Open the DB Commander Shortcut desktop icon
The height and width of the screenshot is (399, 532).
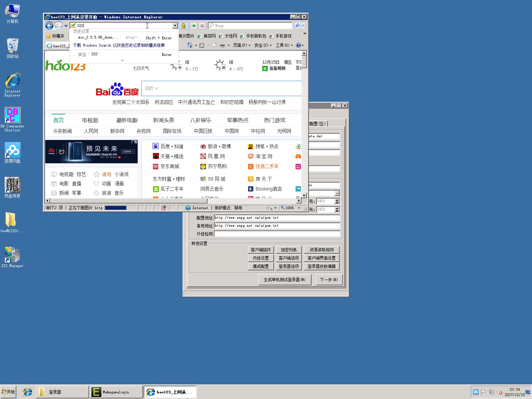12,120
